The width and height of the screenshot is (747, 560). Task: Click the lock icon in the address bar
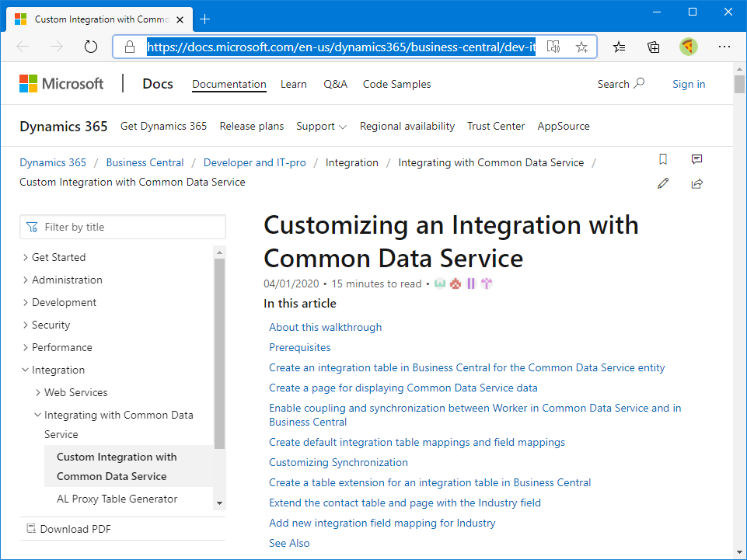coord(130,47)
